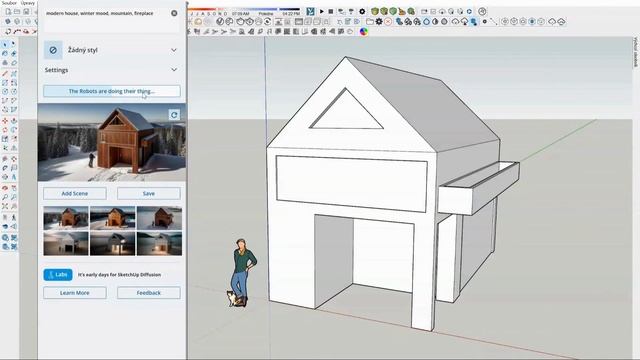This screenshot has width=640, height=360.
Task: Click the blue Labs badge
Action: point(58,275)
